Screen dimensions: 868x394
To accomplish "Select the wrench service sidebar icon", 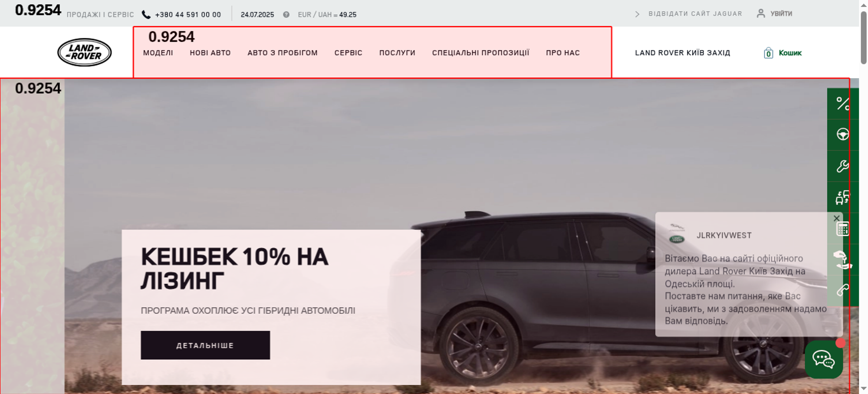I will click(843, 166).
